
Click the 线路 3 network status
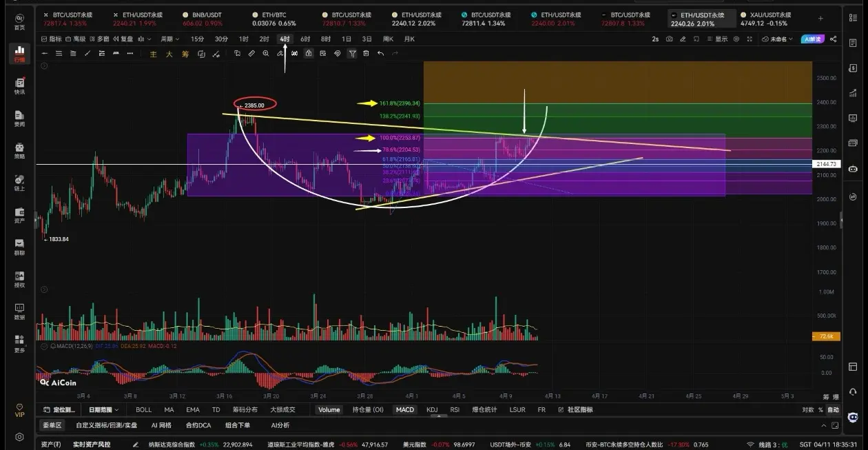click(766, 444)
